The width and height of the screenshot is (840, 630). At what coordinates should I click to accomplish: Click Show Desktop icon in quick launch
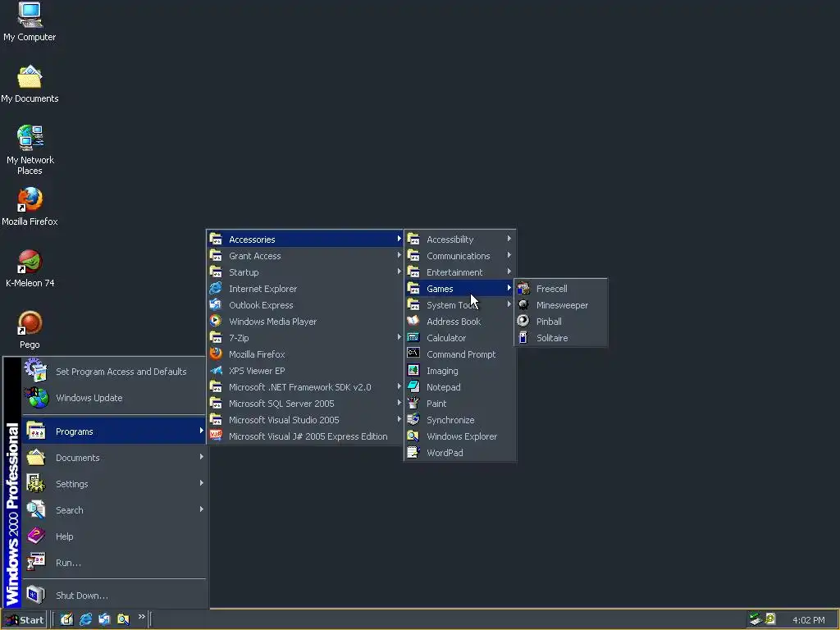(66, 619)
